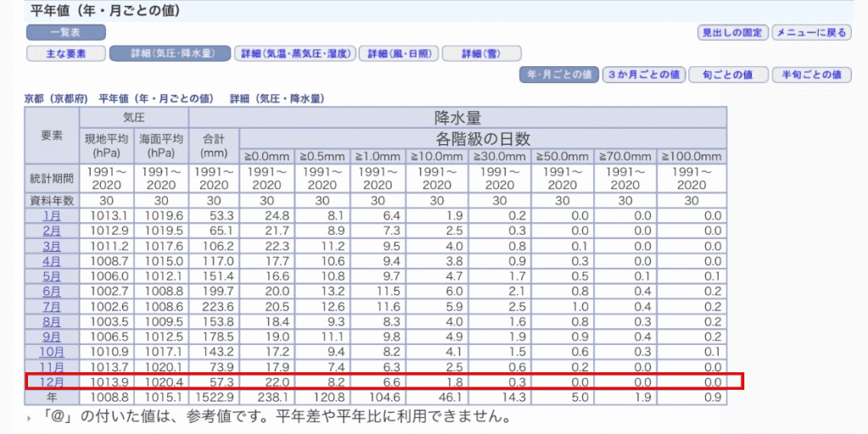This screenshot has height=434, width=868.
Task: Open the 7月 link
Action: coord(52,306)
